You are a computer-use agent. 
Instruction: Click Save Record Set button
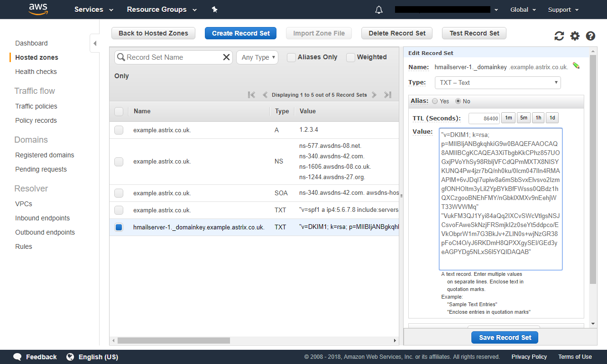tap(505, 337)
